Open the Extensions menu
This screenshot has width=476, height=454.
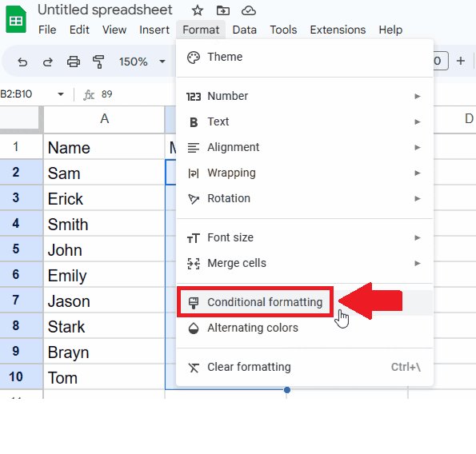tap(338, 30)
